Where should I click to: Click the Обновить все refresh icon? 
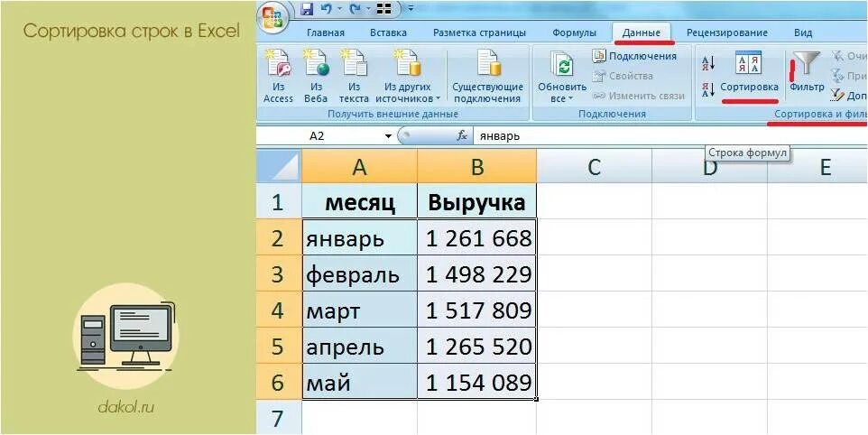(x=562, y=64)
